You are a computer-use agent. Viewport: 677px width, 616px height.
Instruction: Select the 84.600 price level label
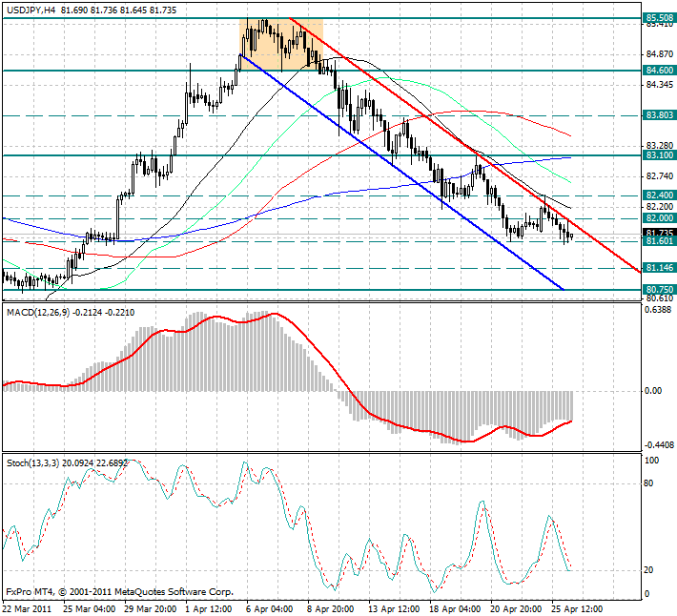click(659, 70)
